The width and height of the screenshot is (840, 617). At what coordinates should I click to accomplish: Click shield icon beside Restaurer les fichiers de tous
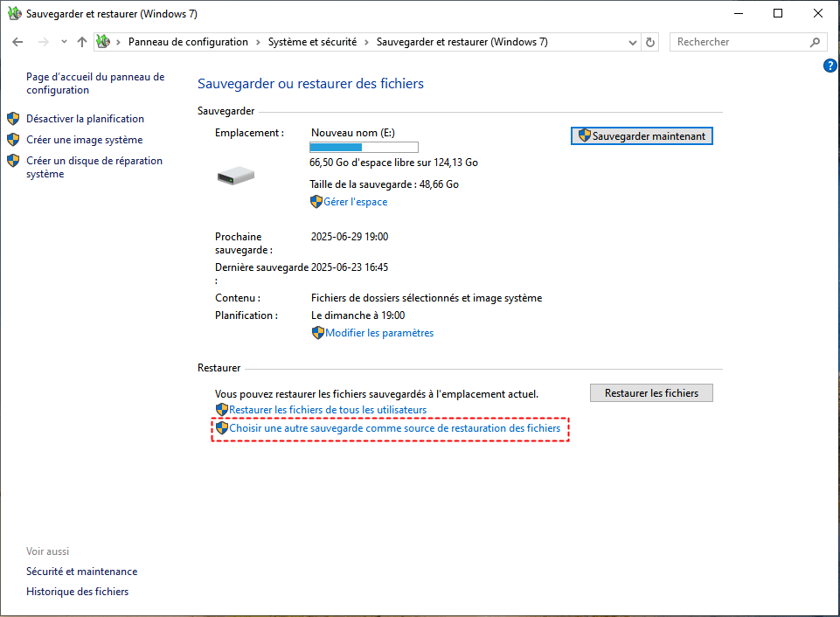click(x=222, y=410)
